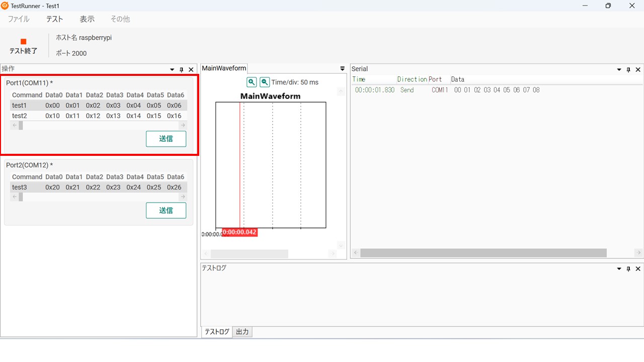Image resolution: width=644 pixels, height=362 pixels.
Task: Stop the test with テスト終了 button
Action: coord(23,46)
